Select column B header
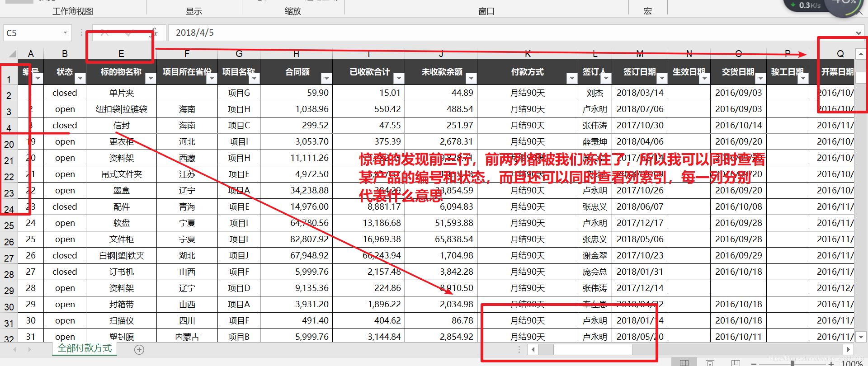Image resolution: width=868 pixels, height=366 pixels. [x=65, y=53]
